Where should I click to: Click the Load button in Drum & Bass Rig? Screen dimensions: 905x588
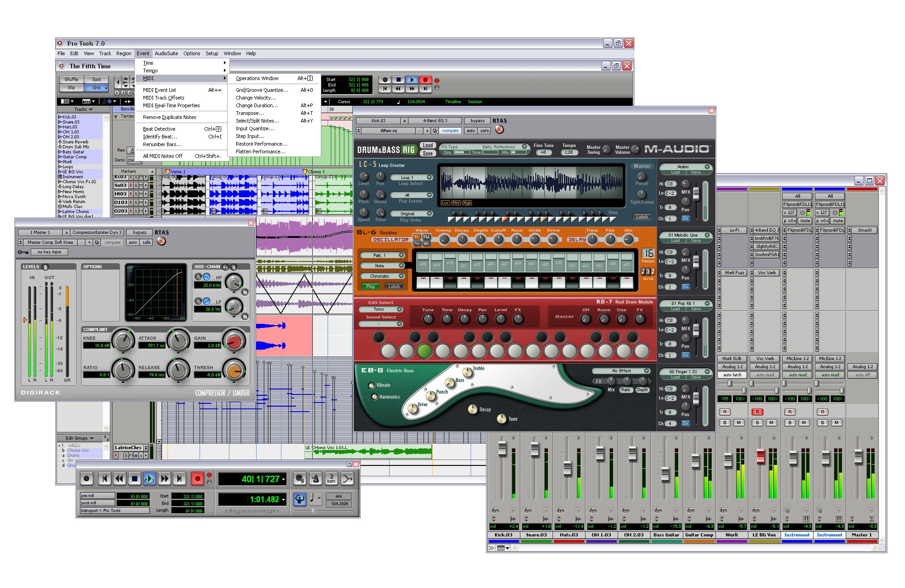point(428,145)
